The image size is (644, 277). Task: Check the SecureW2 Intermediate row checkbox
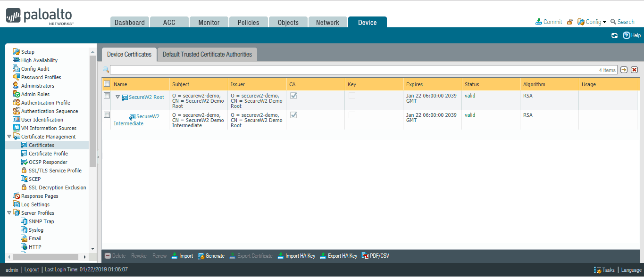[107, 115]
